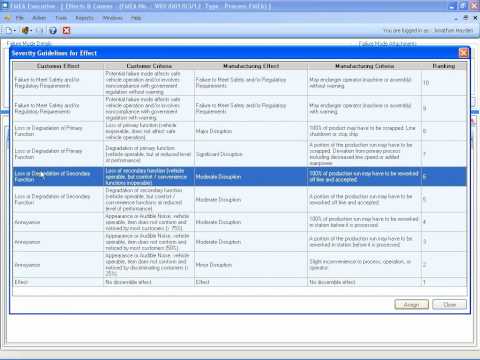Click the Close button in the dialog

coord(449,305)
